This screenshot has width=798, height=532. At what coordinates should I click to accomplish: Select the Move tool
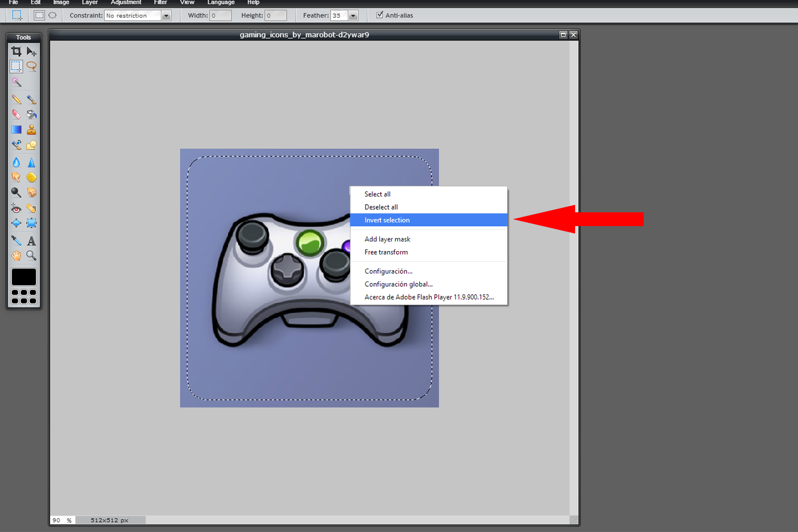pos(31,52)
